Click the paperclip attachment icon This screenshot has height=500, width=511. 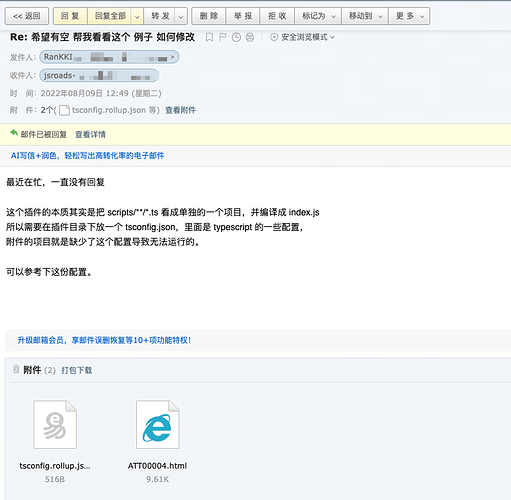click(16, 369)
